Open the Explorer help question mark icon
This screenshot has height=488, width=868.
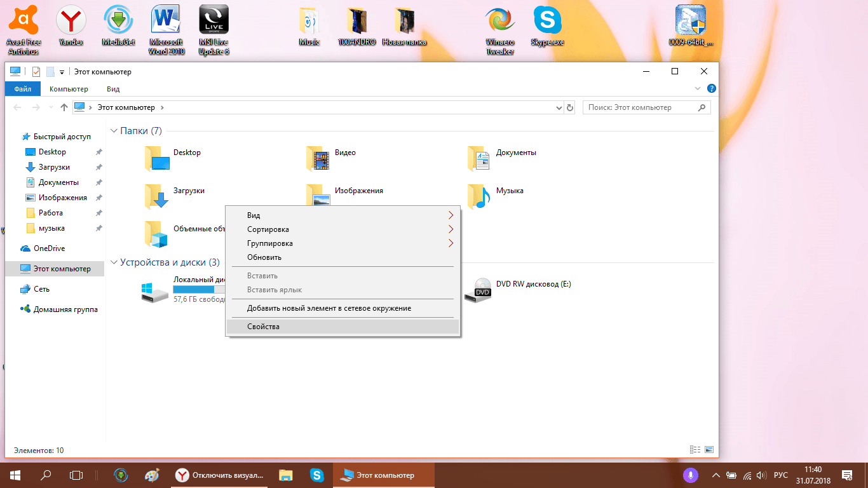click(712, 89)
